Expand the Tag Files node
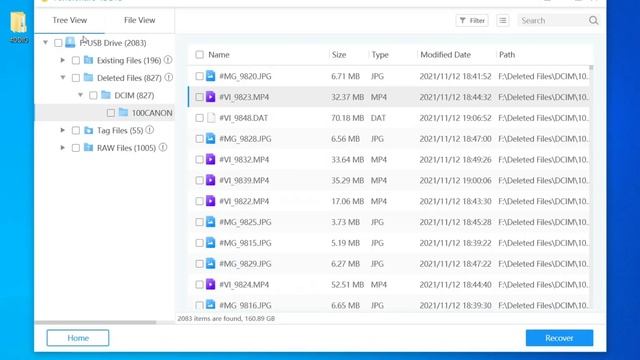The width and height of the screenshot is (640, 360). [x=63, y=130]
